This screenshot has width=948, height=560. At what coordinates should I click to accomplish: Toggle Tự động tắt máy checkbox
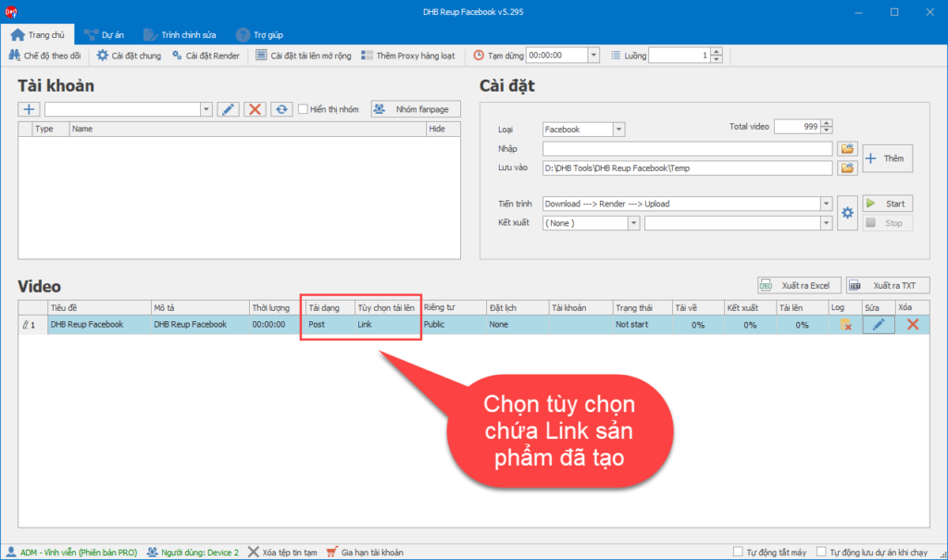(x=738, y=552)
